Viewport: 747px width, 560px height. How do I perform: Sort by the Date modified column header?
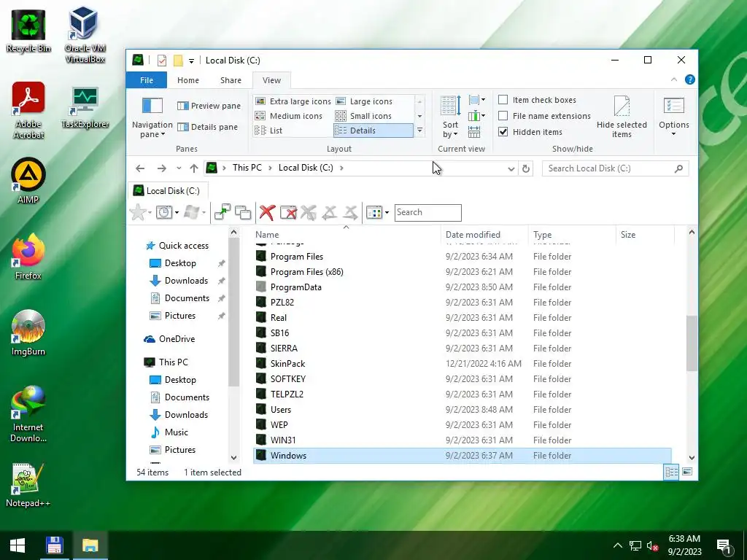pyautogui.click(x=484, y=234)
